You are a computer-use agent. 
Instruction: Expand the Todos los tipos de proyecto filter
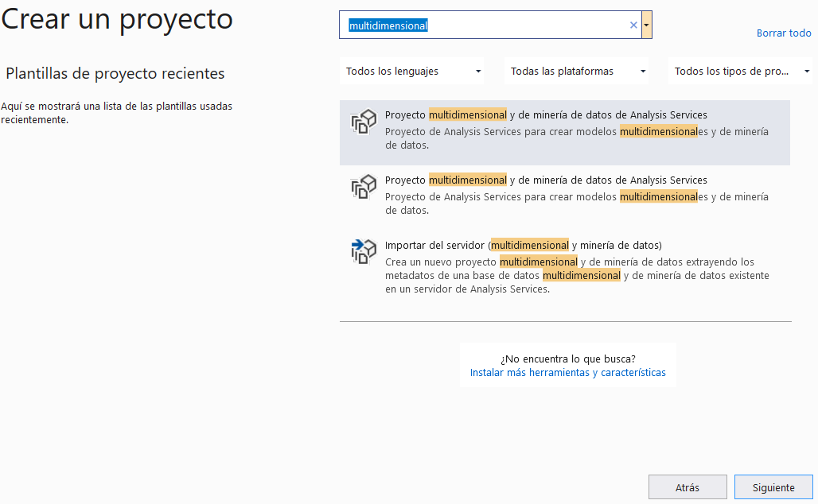[740, 72]
